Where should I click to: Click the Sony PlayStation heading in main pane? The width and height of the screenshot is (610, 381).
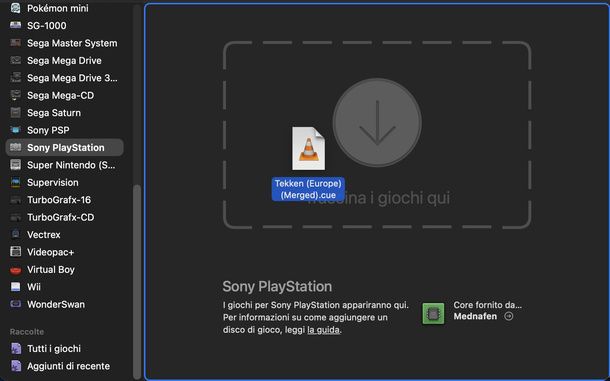[277, 286]
